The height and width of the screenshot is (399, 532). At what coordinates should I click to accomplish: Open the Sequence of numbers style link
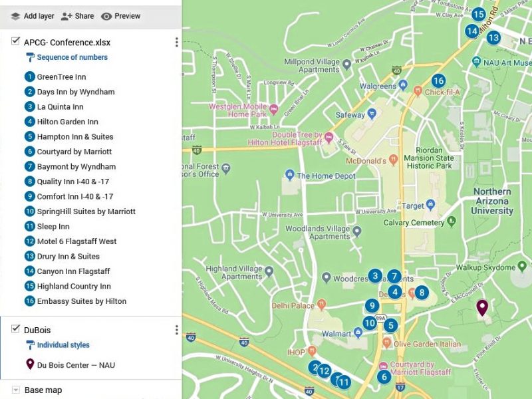[x=72, y=57]
